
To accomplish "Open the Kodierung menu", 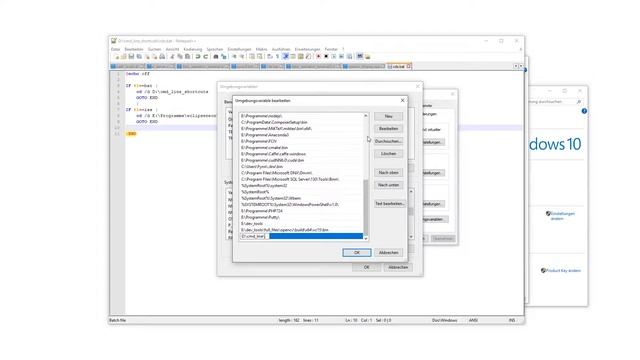I will coord(193,49).
